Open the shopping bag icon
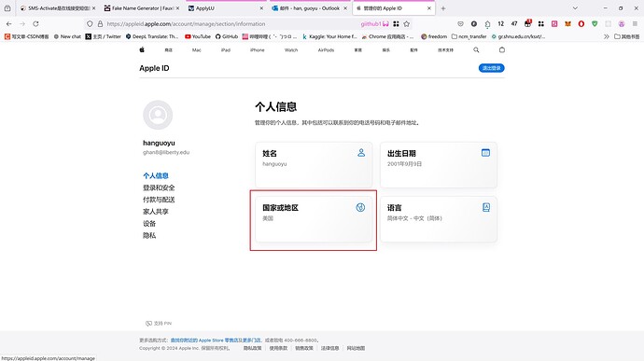This screenshot has width=644, height=361. click(502, 49)
